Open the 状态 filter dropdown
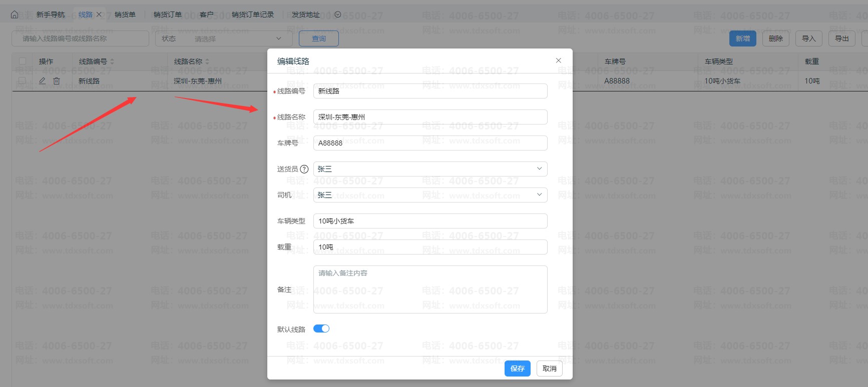Viewport: 868px width, 387px height. pos(238,38)
